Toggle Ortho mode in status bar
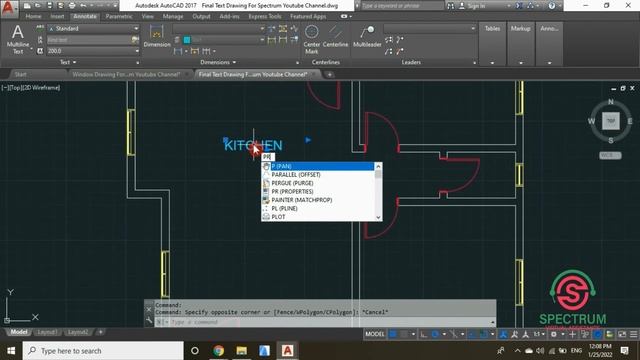This screenshot has width=640, height=360. 424,334
